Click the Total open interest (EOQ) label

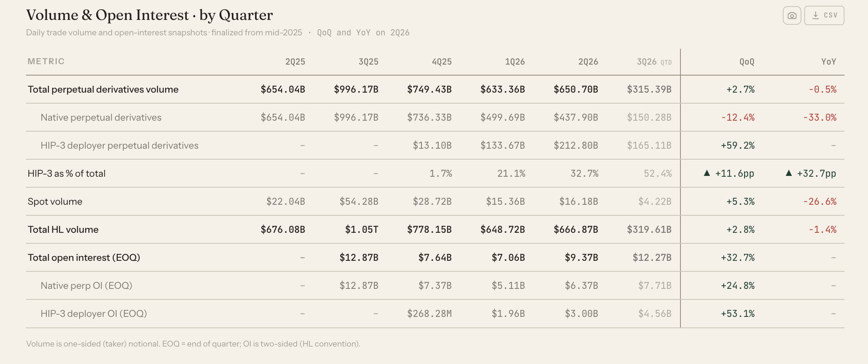coord(84,258)
